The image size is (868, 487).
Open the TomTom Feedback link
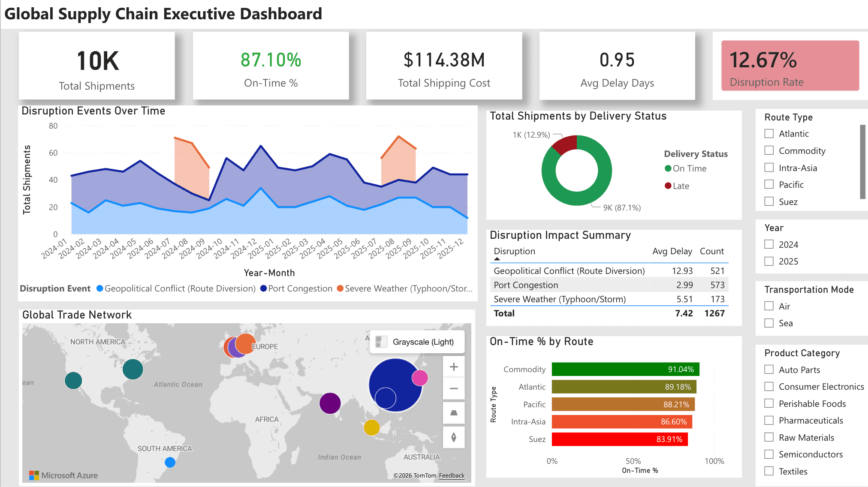[452, 476]
